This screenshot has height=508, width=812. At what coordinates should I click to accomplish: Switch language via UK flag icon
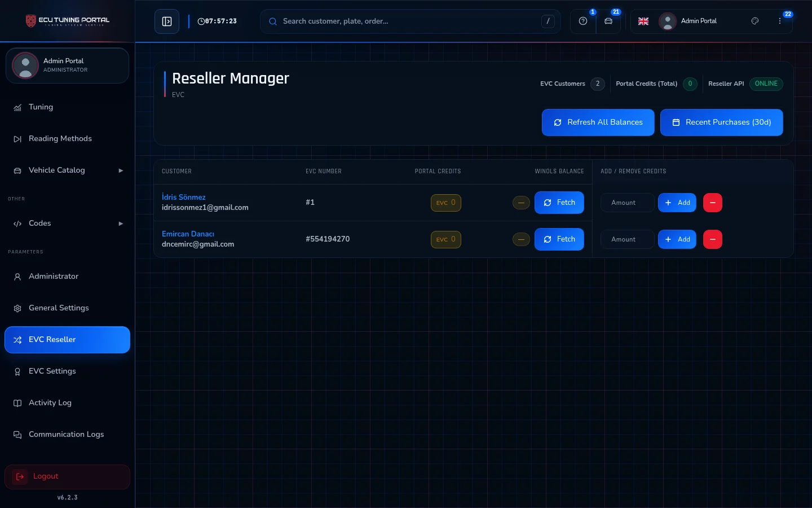(643, 21)
